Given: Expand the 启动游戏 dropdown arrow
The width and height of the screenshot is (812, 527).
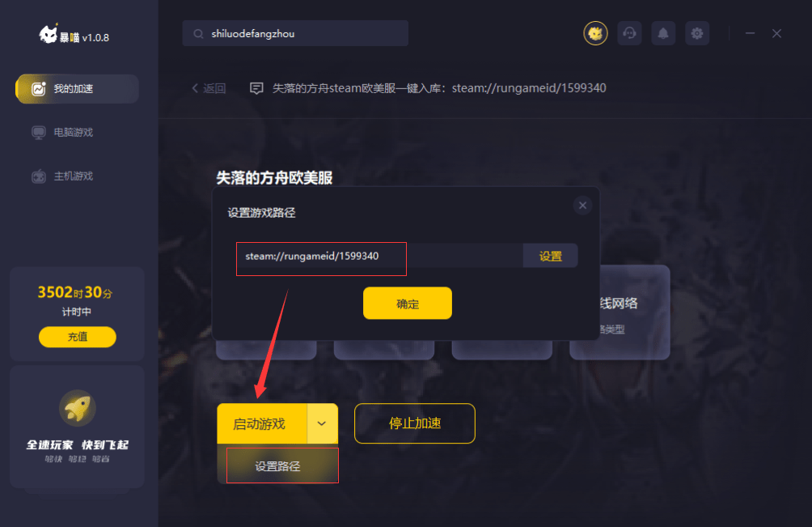Looking at the screenshot, I should pos(322,423).
